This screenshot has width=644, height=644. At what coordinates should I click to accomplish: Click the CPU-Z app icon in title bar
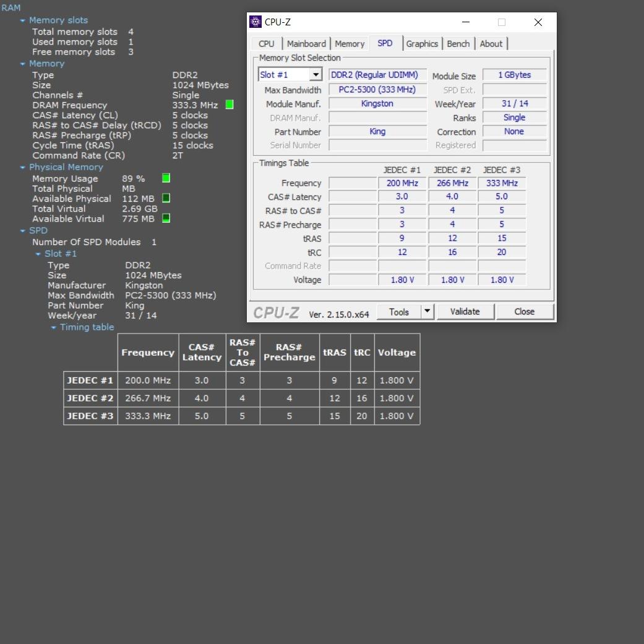point(255,22)
